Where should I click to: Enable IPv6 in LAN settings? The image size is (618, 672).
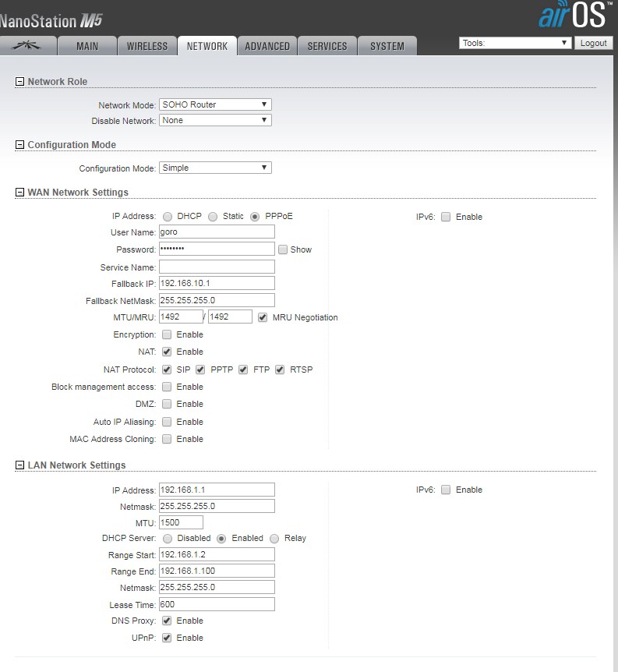[446, 490]
